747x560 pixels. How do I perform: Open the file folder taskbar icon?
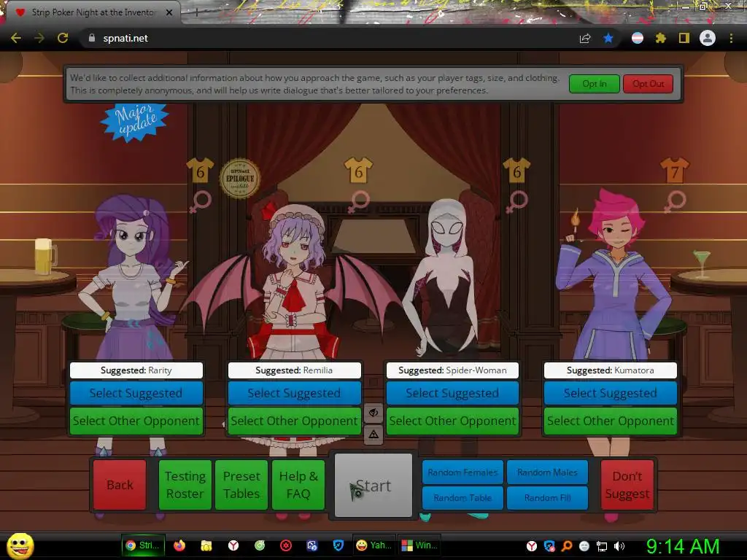[x=206, y=545]
